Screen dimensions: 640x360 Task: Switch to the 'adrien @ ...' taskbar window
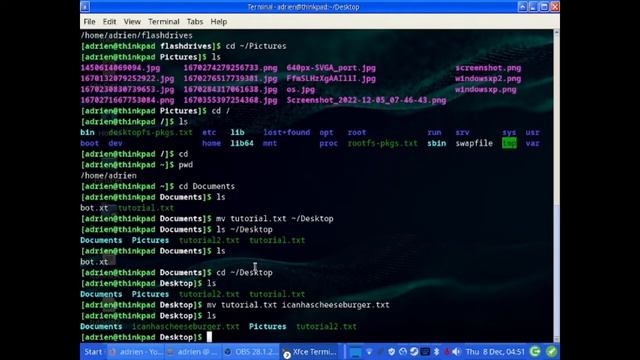[x=193, y=352]
